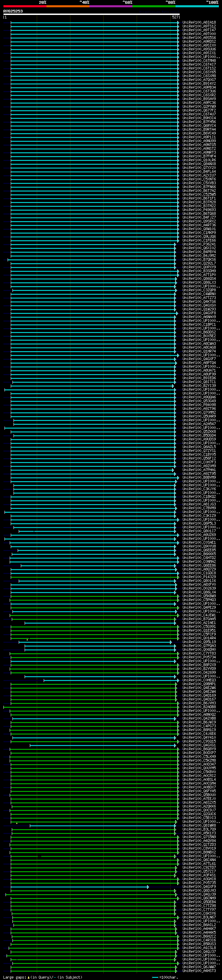
Task: Open hit UniRef100_A9TS12
Action: (x=199, y=26)
